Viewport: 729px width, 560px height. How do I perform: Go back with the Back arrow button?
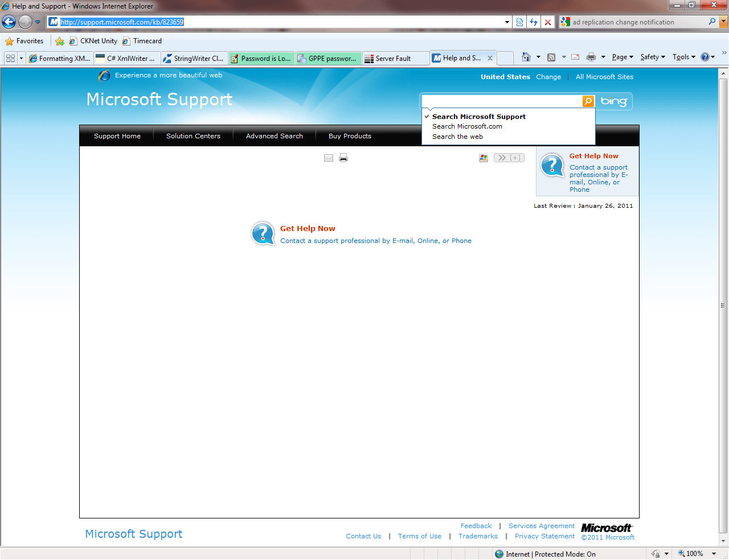click(x=9, y=22)
